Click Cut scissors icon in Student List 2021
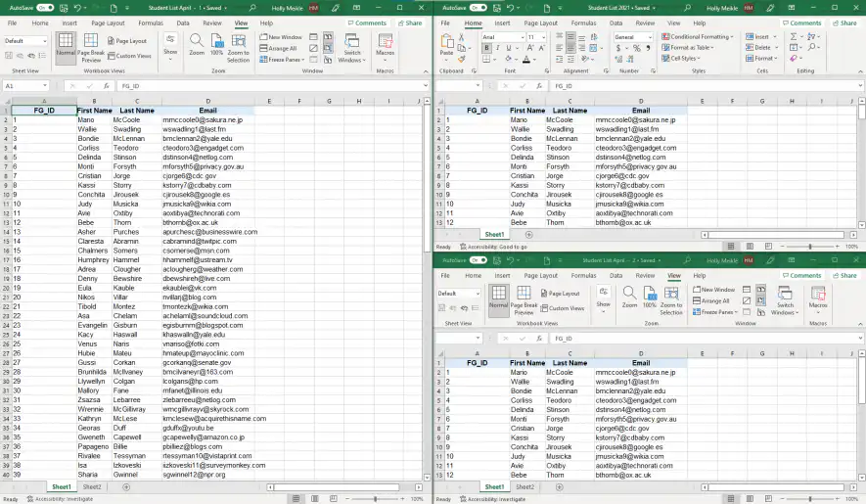 [461, 37]
